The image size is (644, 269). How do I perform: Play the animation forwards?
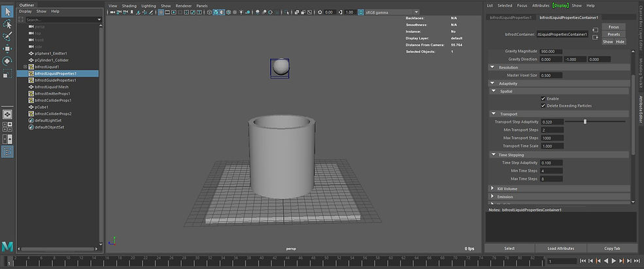click(614, 261)
